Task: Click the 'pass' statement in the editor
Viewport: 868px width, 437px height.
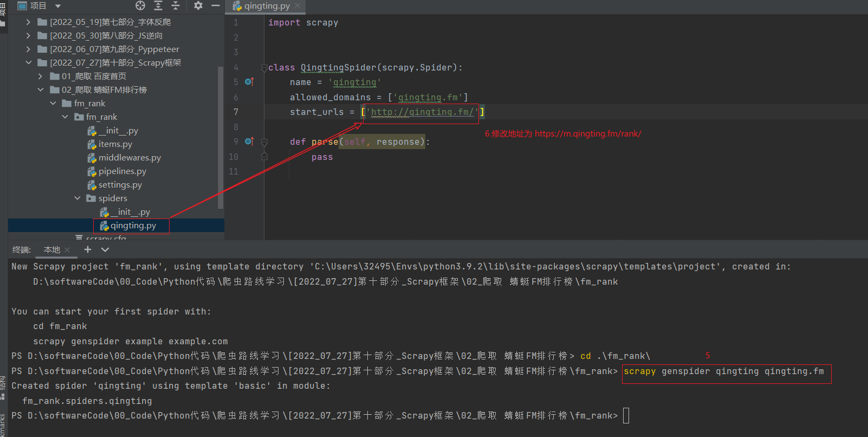Action: [322, 157]
